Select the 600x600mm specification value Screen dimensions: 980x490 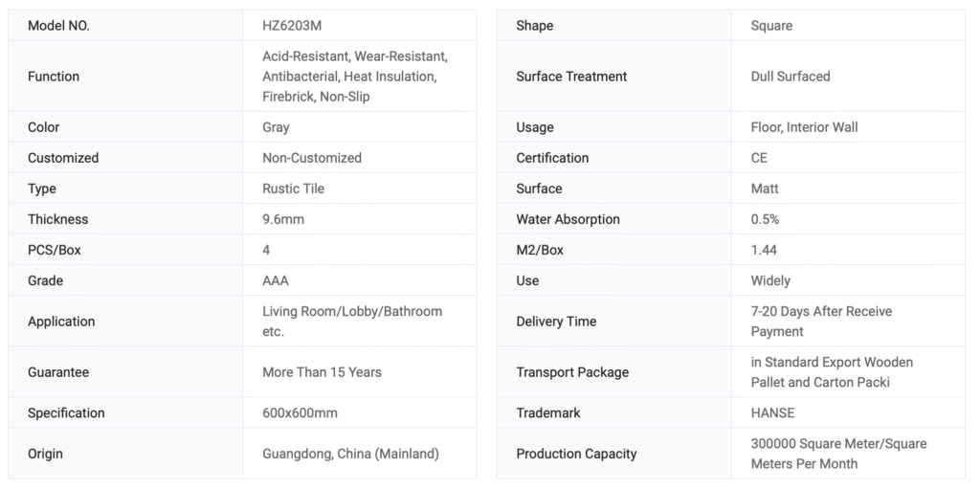coord(300,413)
